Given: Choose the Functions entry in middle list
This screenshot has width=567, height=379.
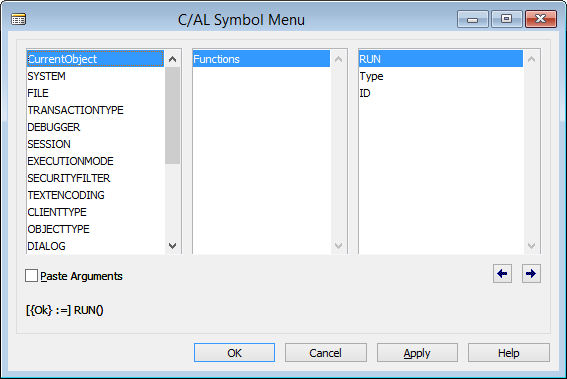Looking at the screenshot, I should (x=261, y=59).
